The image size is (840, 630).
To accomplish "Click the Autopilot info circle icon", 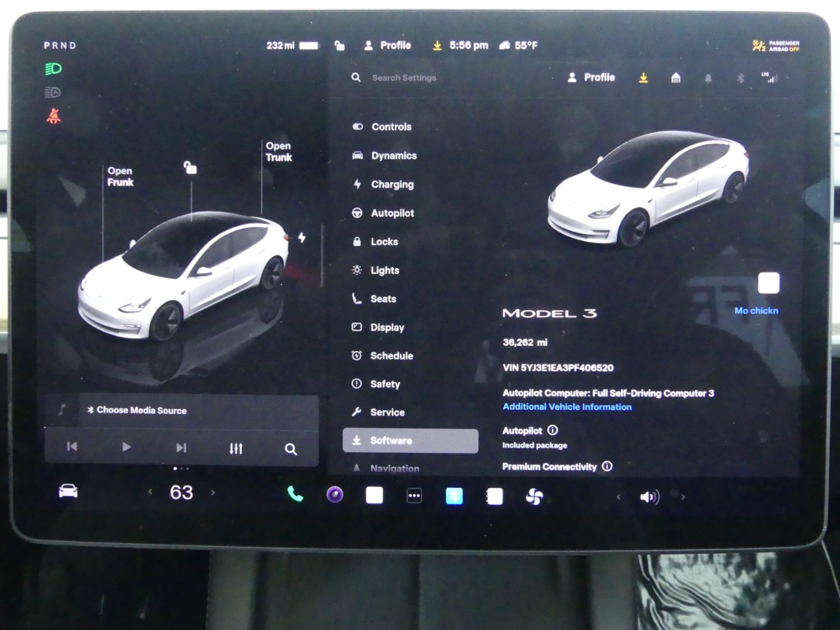I will [x=553, y=430].
